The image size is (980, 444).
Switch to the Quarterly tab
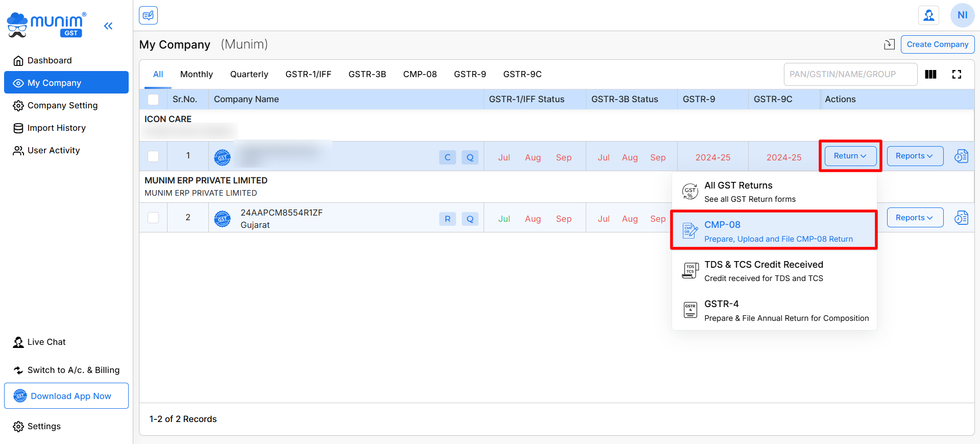click(249, 75)
